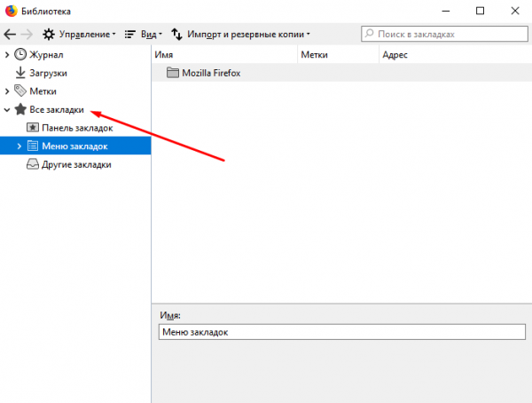Screen dimensions: 532x403
Task: Open the Вид dropdown menu
Action: click(x=152, y=34)
